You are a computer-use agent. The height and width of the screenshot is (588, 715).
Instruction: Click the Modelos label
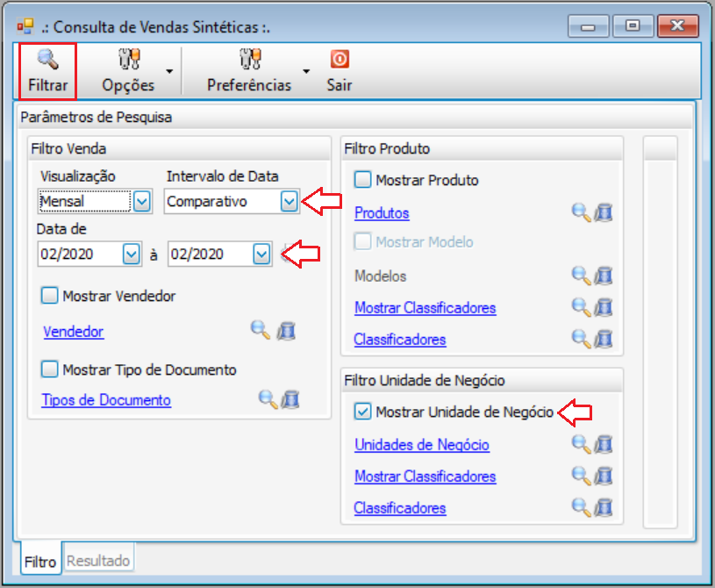point(380,276)
